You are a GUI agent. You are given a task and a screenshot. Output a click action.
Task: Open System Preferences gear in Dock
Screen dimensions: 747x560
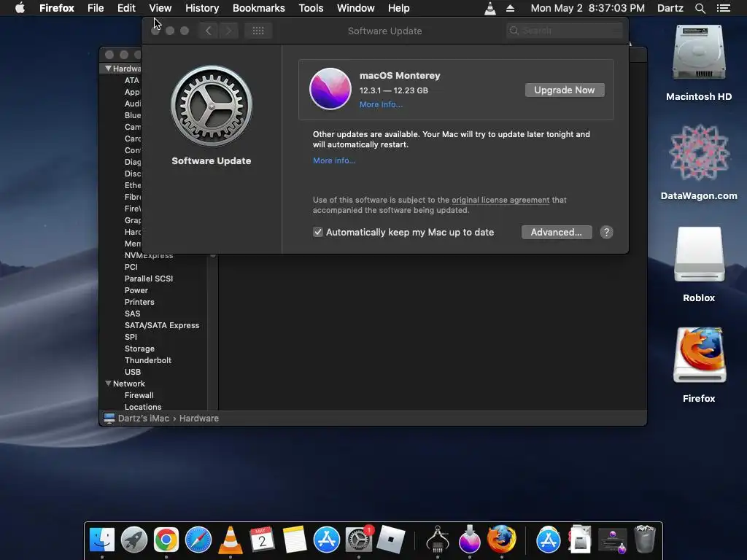(x=358, y=540)
